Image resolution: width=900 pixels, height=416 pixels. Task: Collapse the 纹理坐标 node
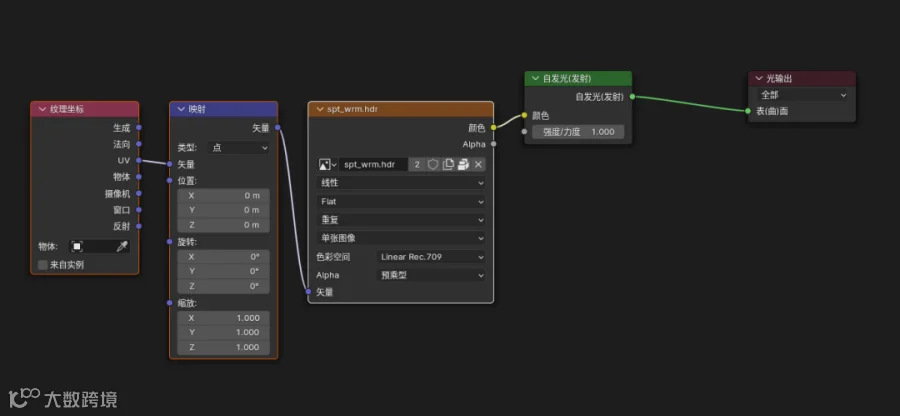42,109
